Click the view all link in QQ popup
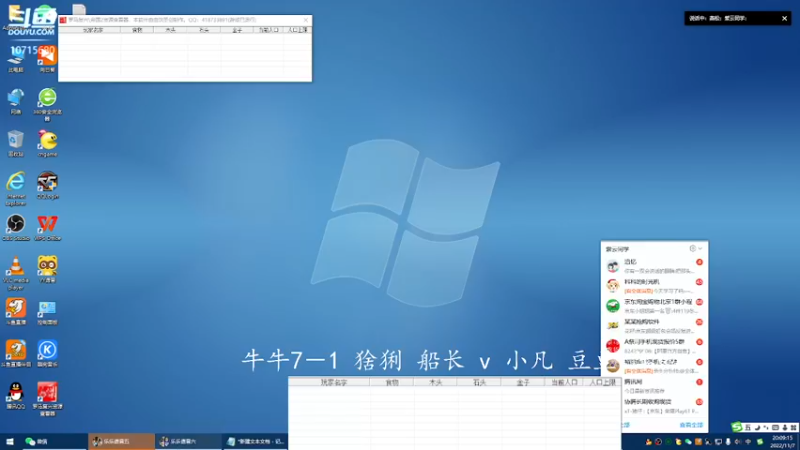The width and height of the screenshot is (800, 450). [x=691, y=425]
